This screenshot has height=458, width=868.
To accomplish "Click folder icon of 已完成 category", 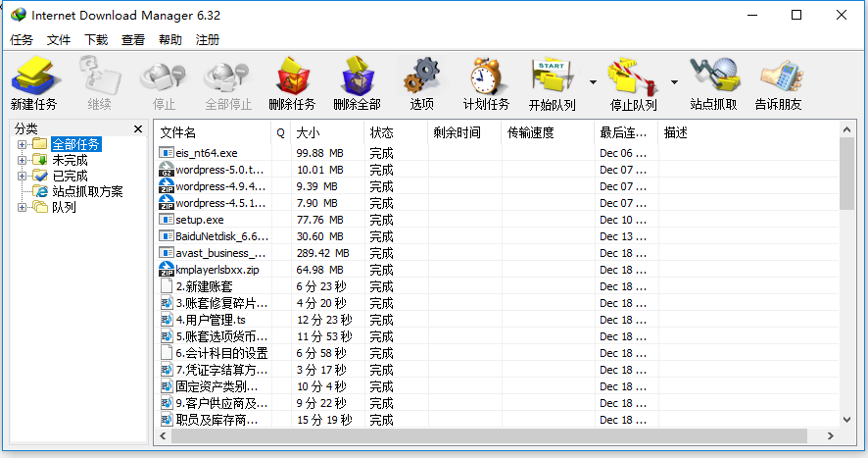I will (x=40, y=176).
